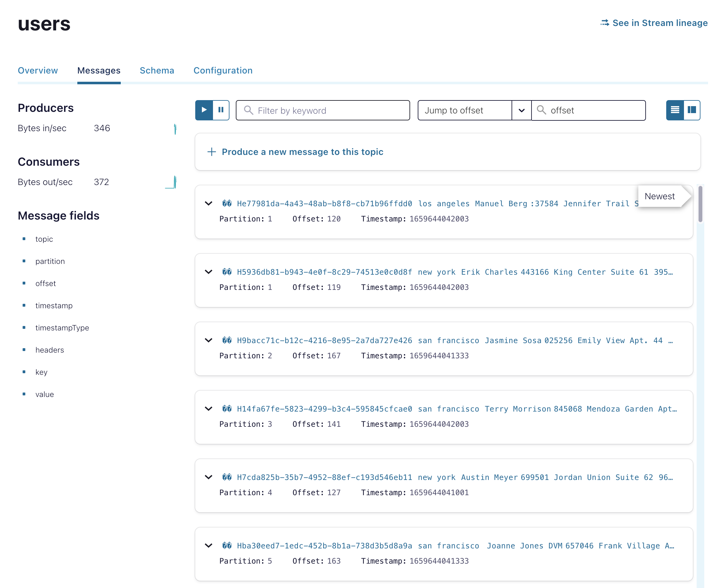Toggle the value message field

[x=44, y=394]
